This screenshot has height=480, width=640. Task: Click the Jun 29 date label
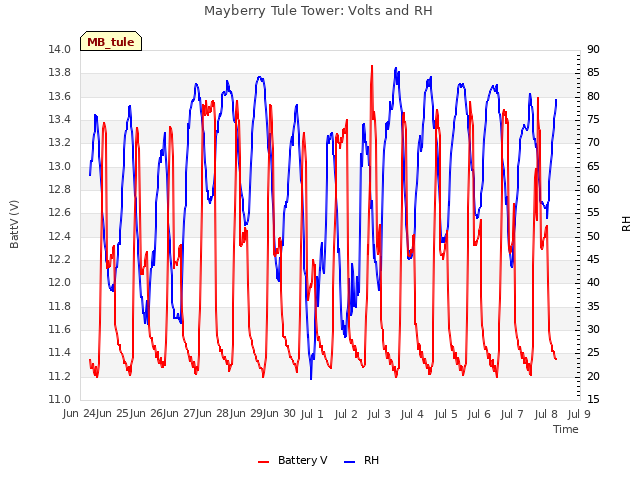tap(247, 414)
